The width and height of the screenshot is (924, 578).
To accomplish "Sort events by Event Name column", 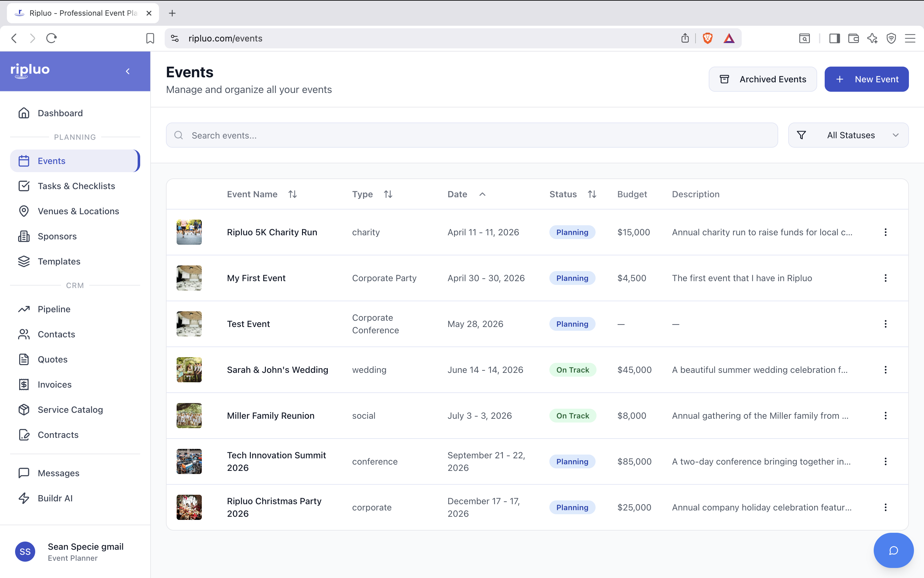I will pos(292,194).
